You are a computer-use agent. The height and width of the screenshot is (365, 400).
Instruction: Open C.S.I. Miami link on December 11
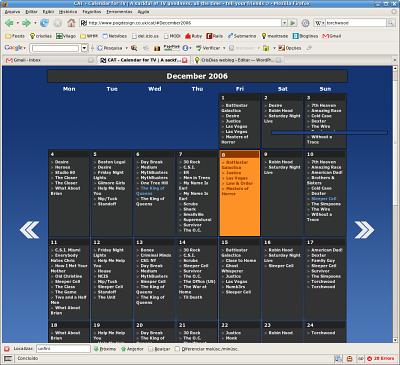click(x=68, y=250)
